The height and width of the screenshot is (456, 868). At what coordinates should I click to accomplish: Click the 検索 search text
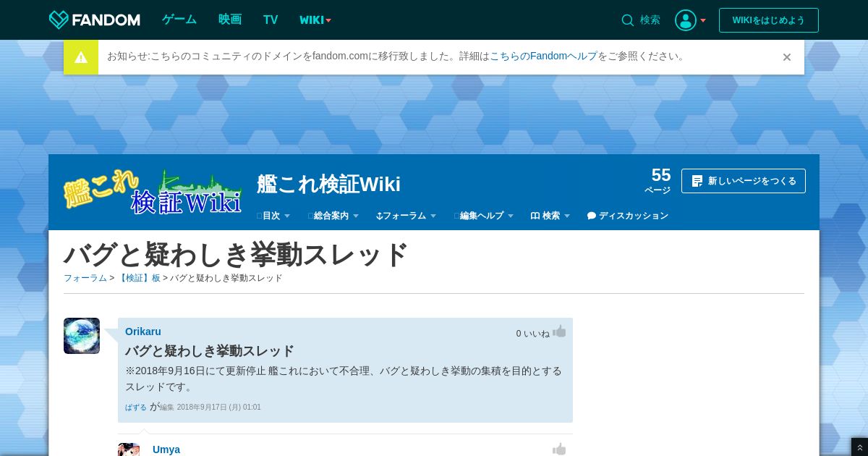650,20
